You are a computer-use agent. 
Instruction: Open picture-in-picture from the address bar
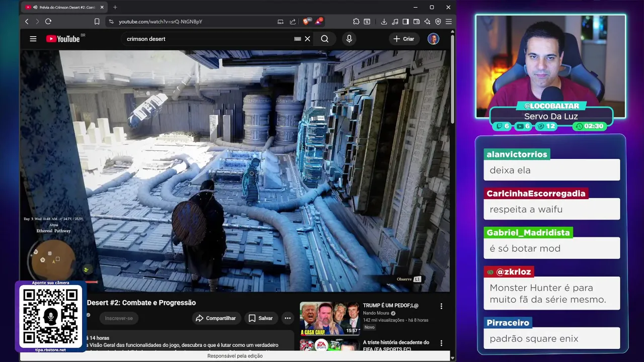(281, 22)
